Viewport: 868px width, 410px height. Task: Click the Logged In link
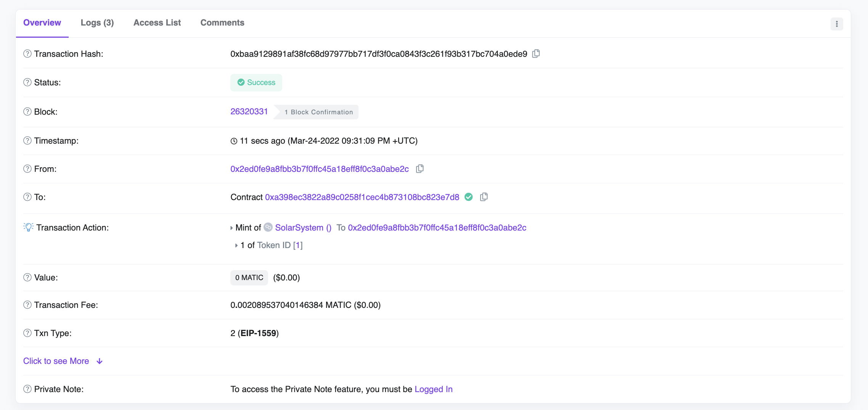[433, 389]
